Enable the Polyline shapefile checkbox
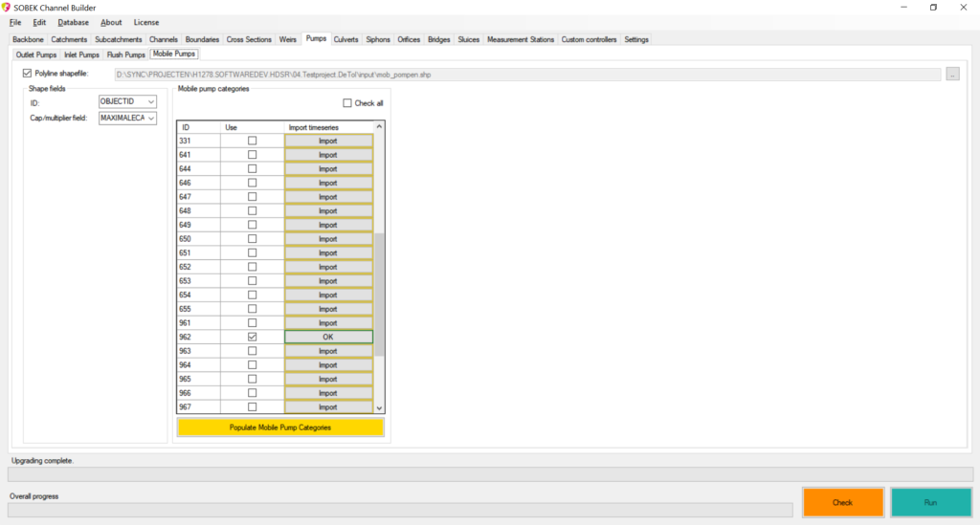This screenshot has height=525, width=980. coord(27,74)
